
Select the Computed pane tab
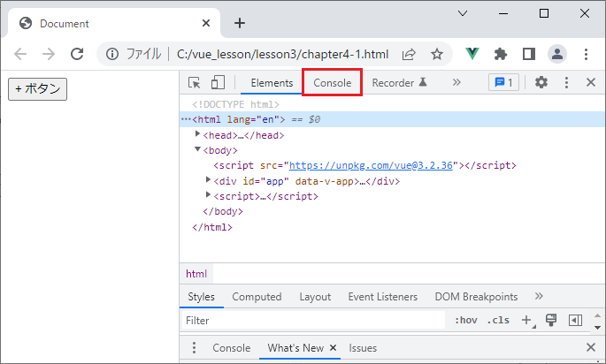257,297
